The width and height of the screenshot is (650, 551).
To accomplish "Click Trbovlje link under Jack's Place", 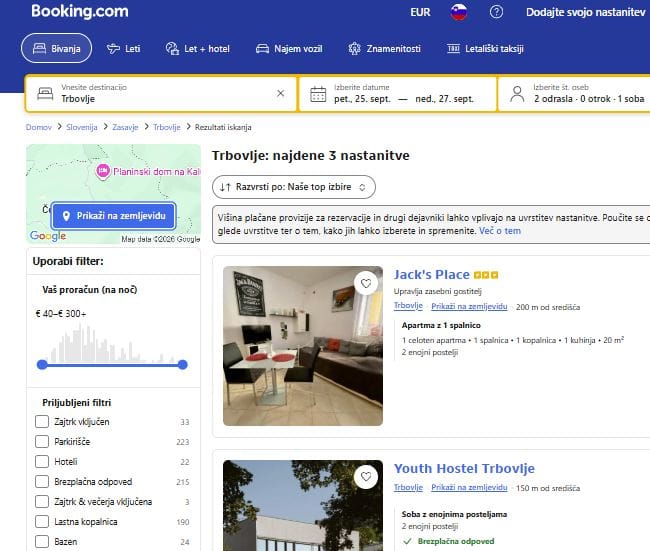I will point(408,306).
